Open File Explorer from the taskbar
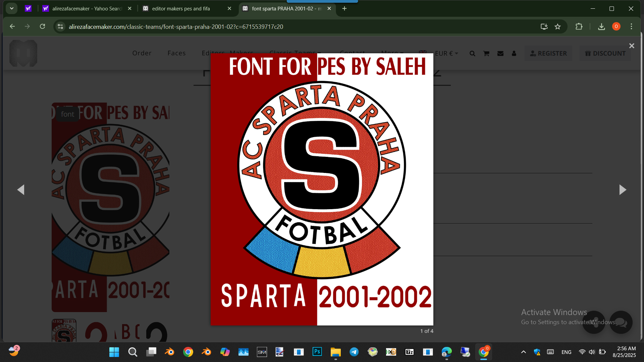Screen dimensions: 644x362 point(335,352)
